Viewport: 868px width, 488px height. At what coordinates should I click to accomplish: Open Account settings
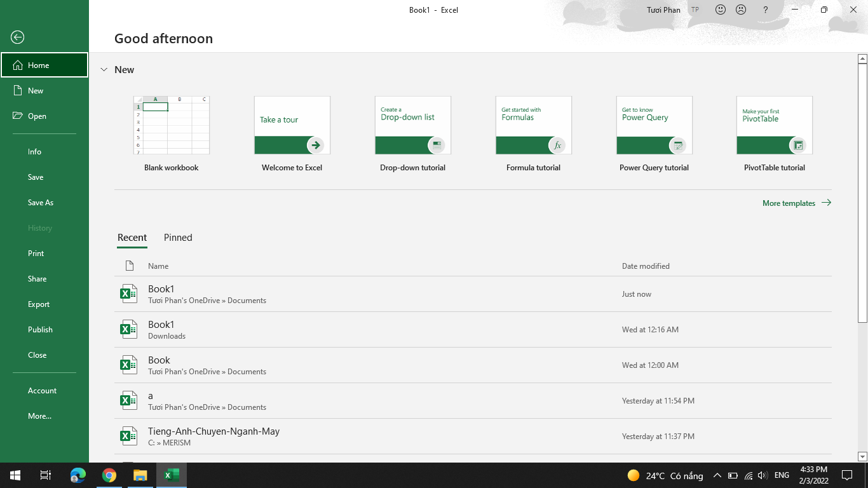point(44,390)
